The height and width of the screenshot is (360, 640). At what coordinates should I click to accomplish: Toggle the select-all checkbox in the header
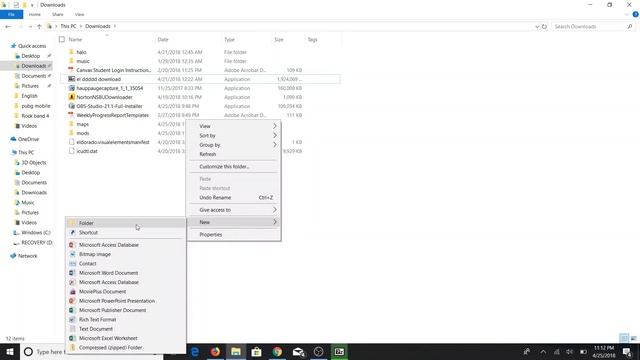point(62,40)
